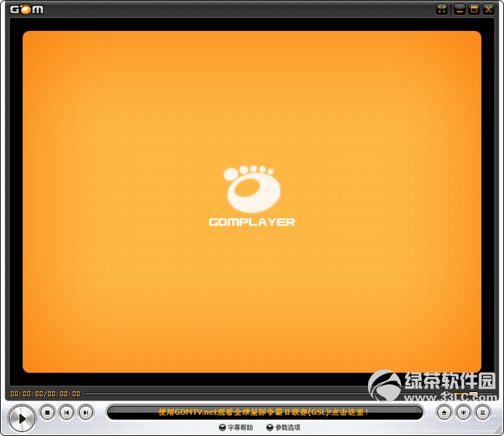Click the large Play button
504x436 pixels.
pyautogui.click(x=22, y=418)
